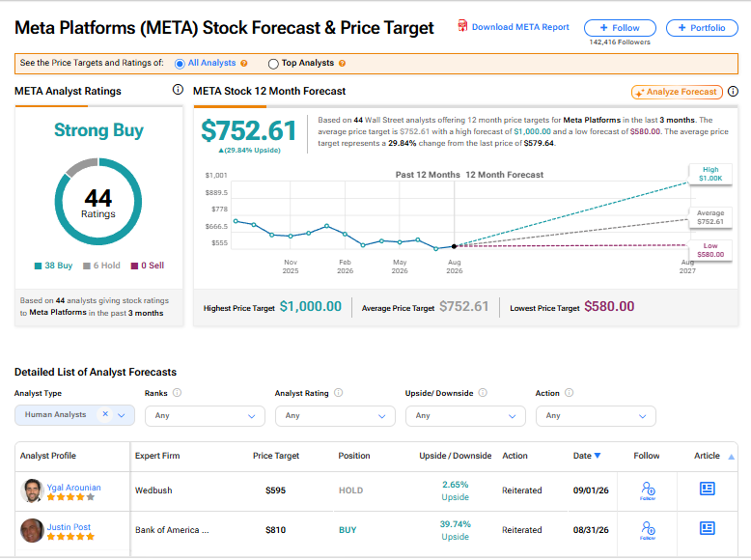Click the help icon next to Top Analysts

(342, 63)
